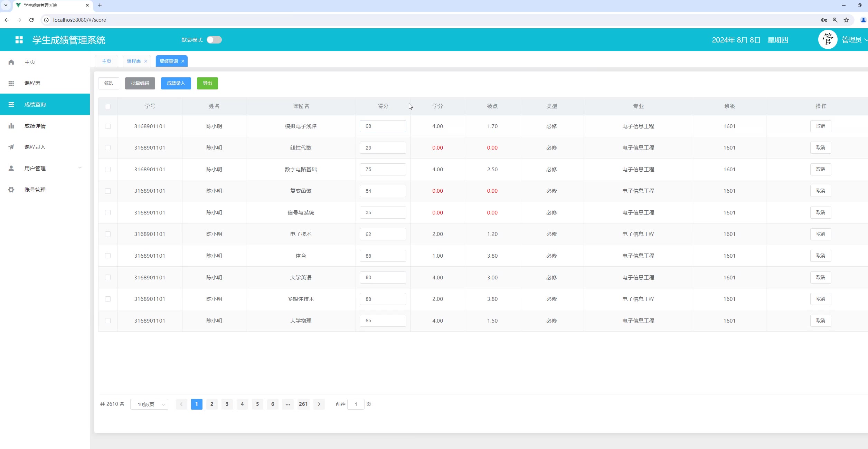Check the select-all checkbox in table header

(x=108, y=106)
